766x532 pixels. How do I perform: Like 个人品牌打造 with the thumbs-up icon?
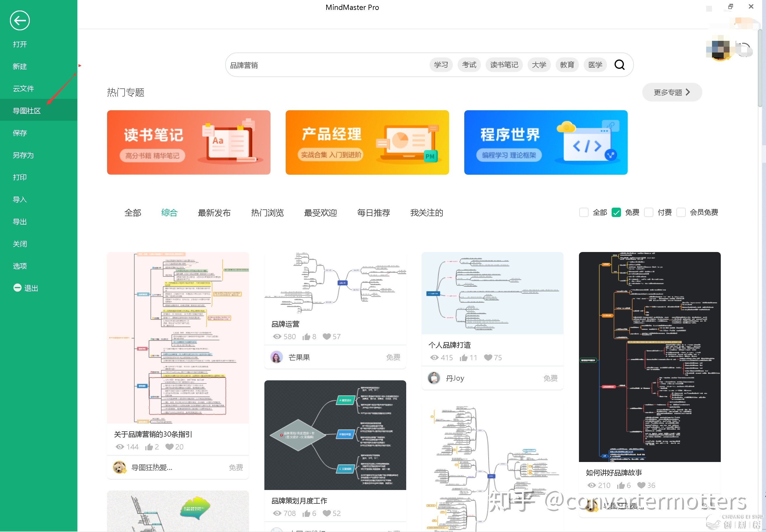tap(463, 358)
